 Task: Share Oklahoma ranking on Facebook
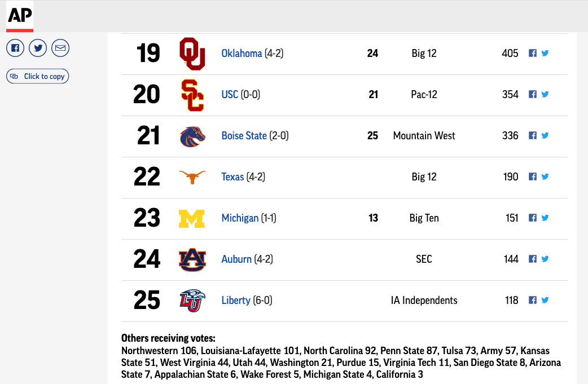coord(533,53)
